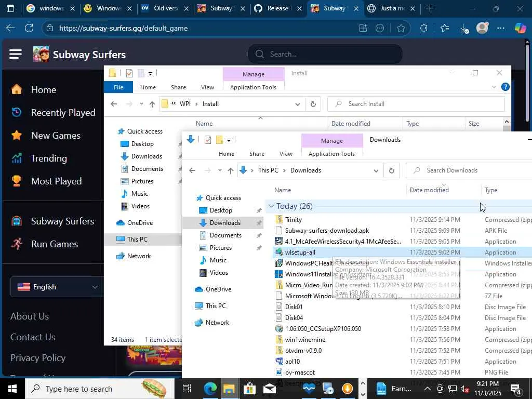Select Desktop in Downloads window navigation pane
532x399 pixels.
pos(221,210)
